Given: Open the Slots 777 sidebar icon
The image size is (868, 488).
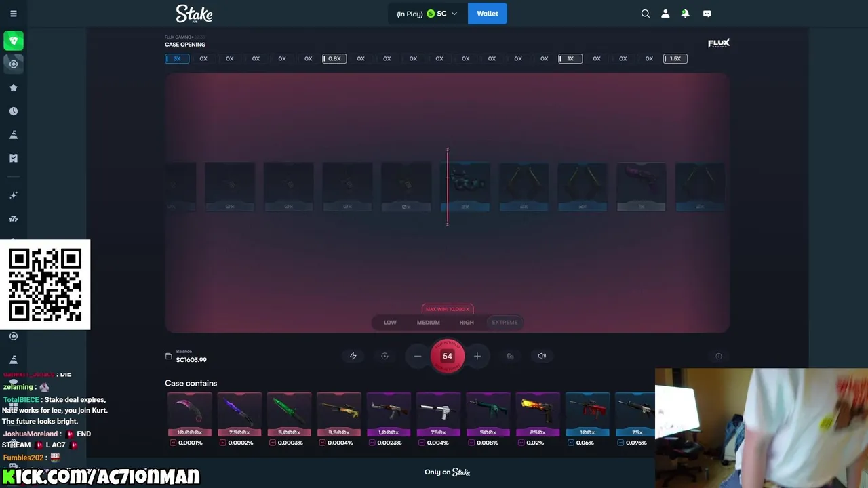Looking at the screenshot, I should pyautogui.click(x=13, y=219).
